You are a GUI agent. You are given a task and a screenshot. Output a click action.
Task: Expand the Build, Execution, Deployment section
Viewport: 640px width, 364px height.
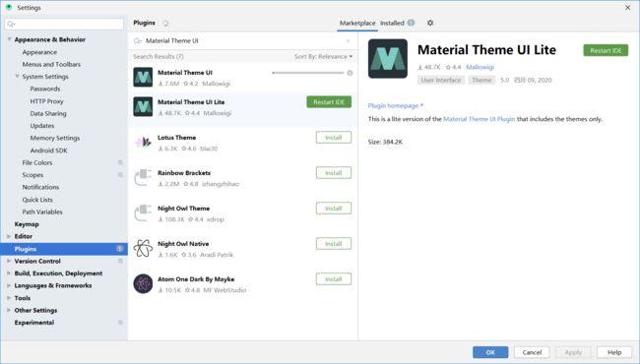[x=9, y=273]
